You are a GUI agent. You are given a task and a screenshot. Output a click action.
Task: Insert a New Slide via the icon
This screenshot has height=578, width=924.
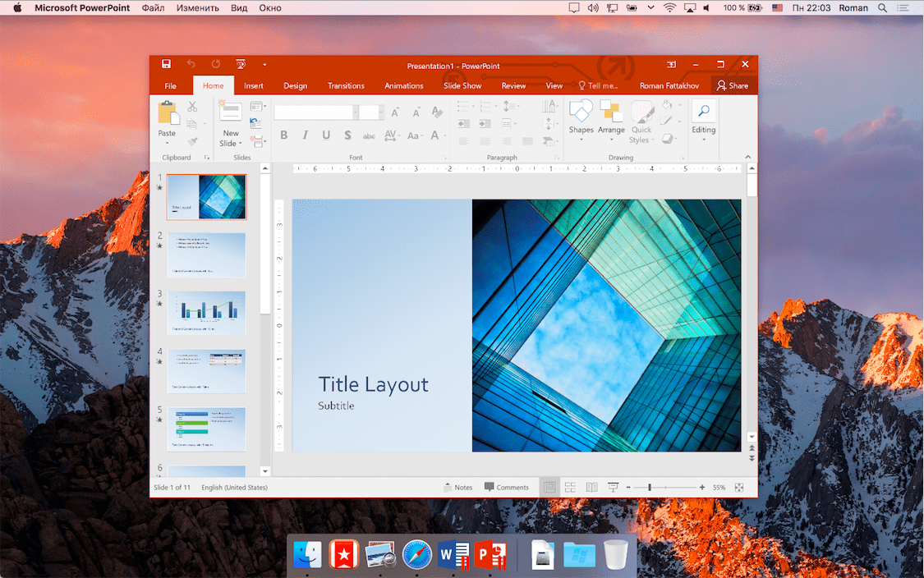pyautogui.click(x=231, y=112)
